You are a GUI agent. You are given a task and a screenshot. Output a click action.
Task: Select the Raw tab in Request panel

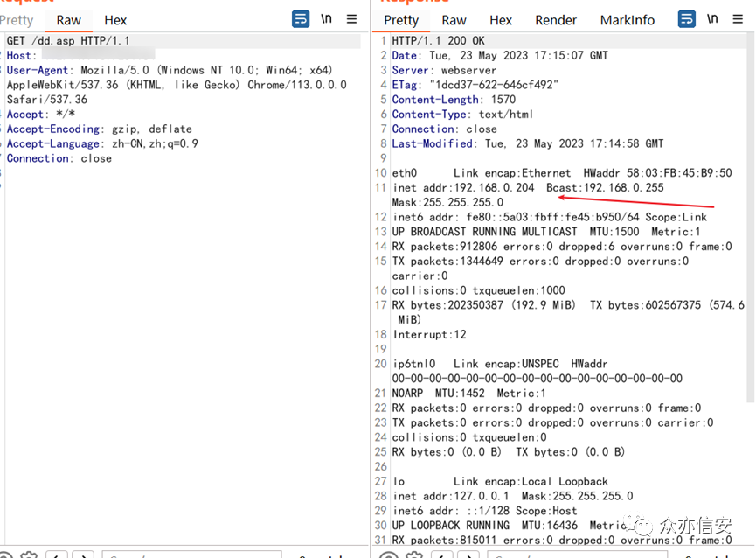click(x=69, y=20)
